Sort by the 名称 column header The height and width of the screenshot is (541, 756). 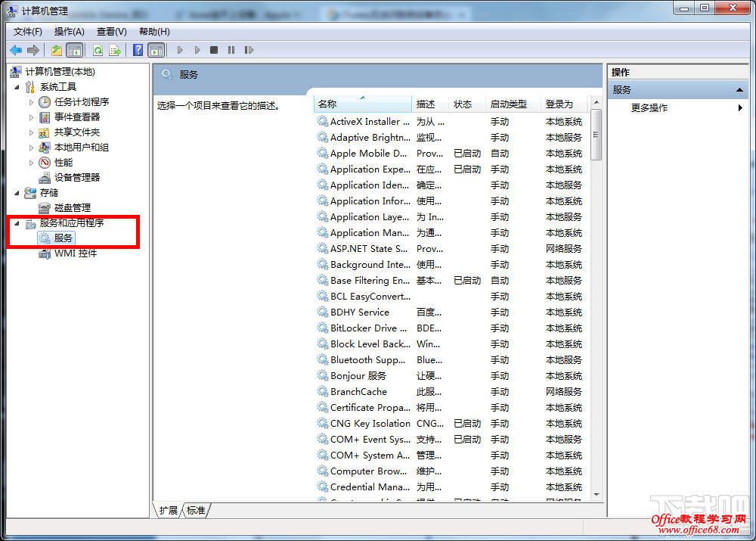pyautogui.click(x=363, y=104)
